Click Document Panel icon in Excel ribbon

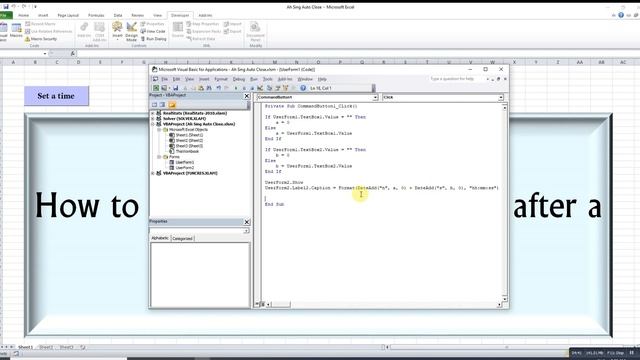pos(255,31)
